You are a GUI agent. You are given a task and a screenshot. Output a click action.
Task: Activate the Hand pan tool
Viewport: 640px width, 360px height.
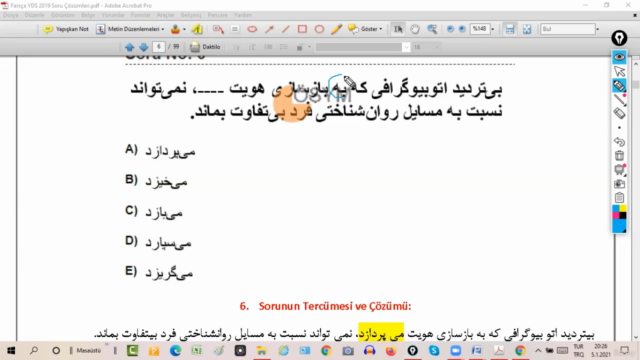click(x=415, y=29)
